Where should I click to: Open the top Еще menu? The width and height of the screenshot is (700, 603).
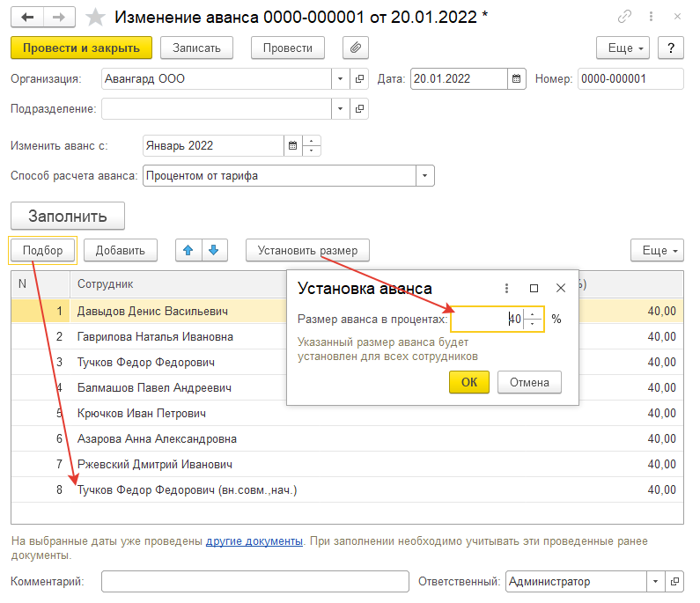623,48
